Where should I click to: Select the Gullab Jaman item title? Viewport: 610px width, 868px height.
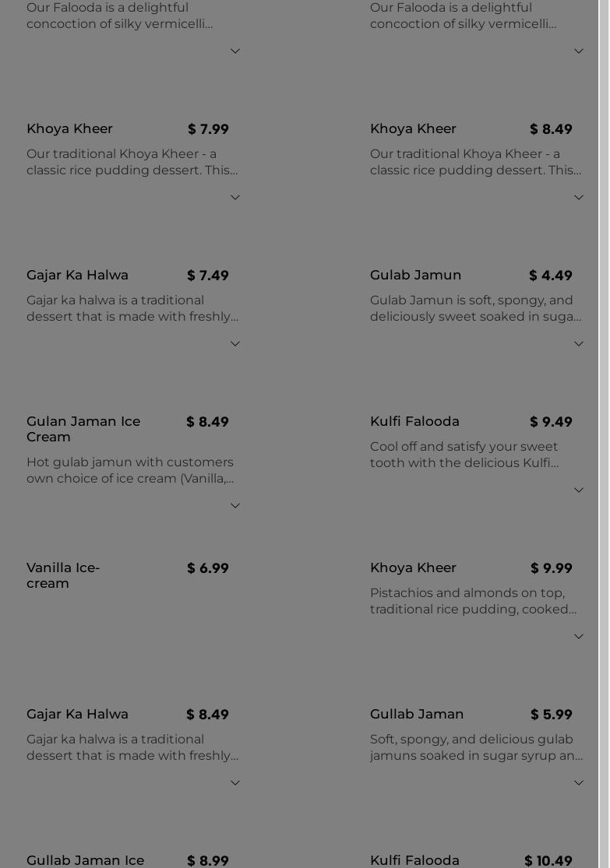[x=417, y=714]
